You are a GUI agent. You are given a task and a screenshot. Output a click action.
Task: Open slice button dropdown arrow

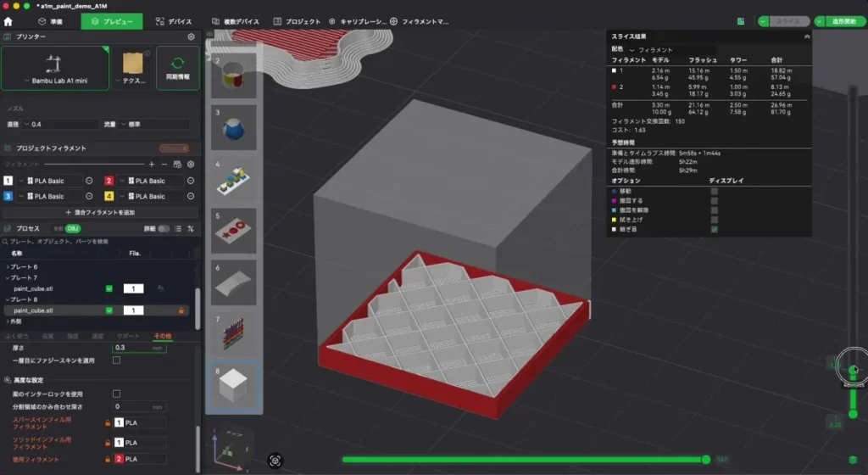tap(764, 21)
